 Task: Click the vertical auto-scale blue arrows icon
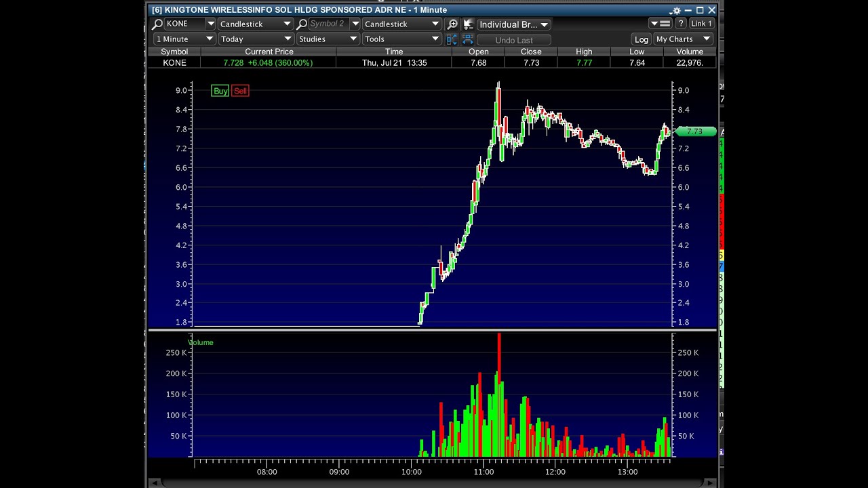click(452, 39)
